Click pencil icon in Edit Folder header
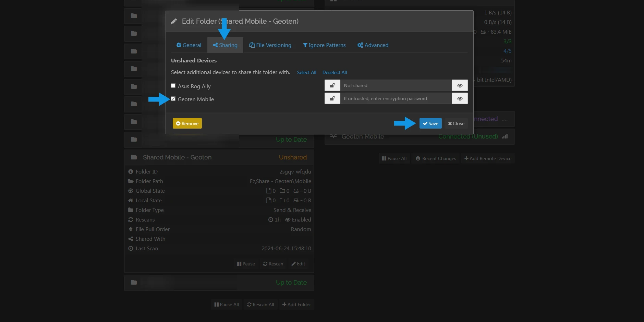 coord(174,21)
